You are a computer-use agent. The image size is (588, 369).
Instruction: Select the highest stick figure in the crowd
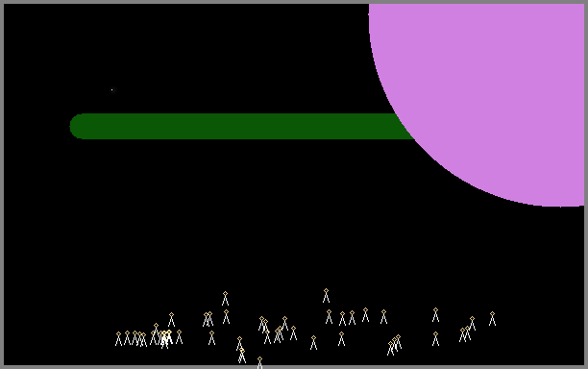326,296
